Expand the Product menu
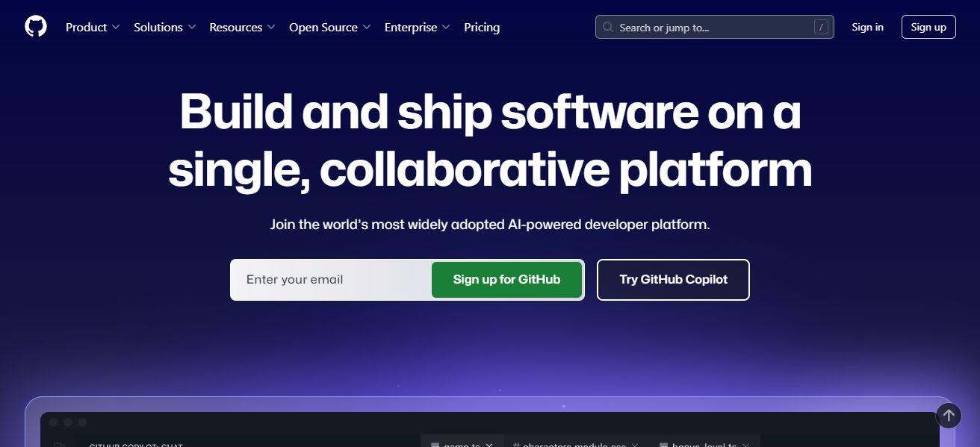 pyautogui.click(x=93, y=27)
